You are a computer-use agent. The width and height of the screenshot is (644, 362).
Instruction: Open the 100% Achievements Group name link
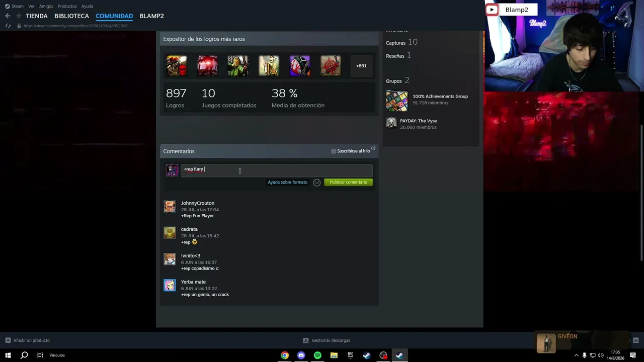click(440, 97)
